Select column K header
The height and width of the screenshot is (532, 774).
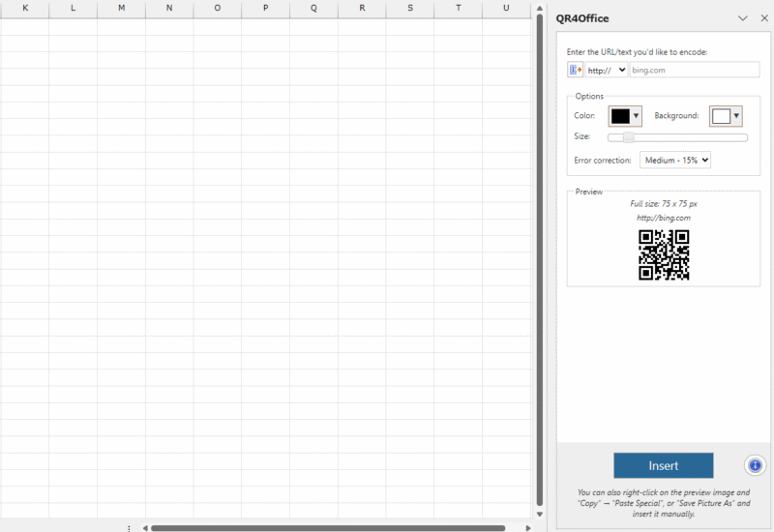(x=25, y=8)
